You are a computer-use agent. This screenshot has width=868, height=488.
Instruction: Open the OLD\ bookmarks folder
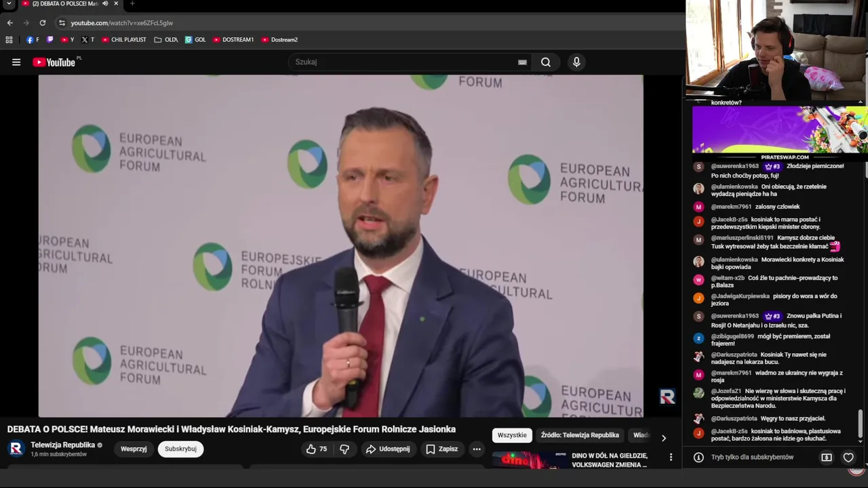click(166, 40)
